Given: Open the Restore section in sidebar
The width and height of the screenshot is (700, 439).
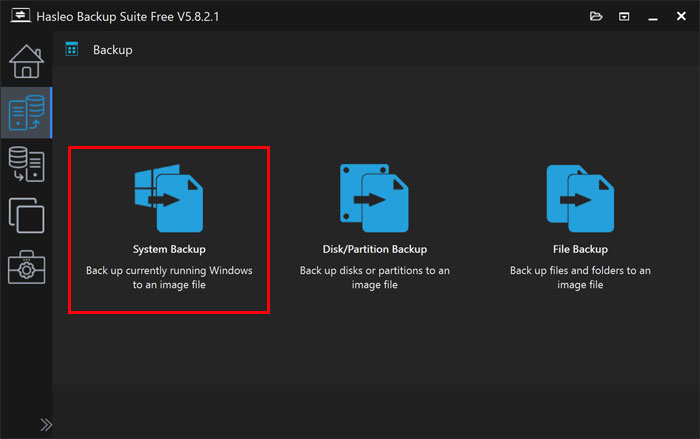Looking at the screenshot, I should (x=26, y=164).
